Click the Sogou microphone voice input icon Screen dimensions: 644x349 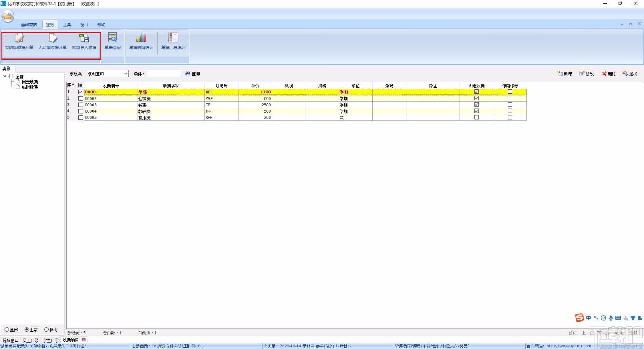pyautogui.click(x=611, y=318)
